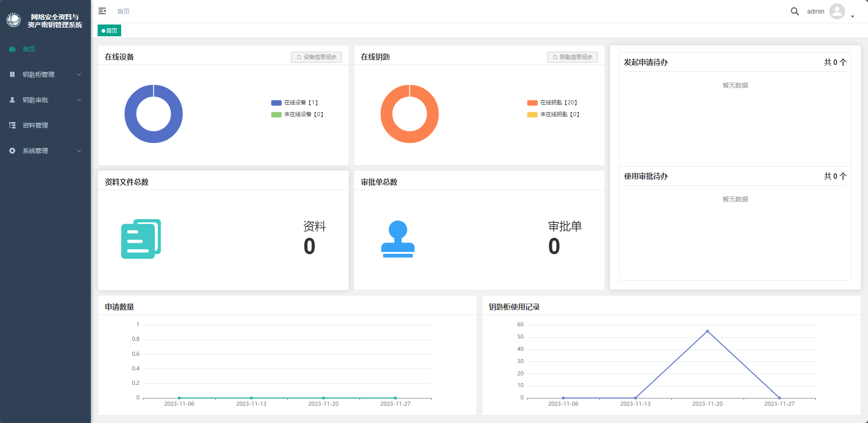
Task: Toggle 未在线设备 legend green swatch
Action: click(x=276, y=114)
